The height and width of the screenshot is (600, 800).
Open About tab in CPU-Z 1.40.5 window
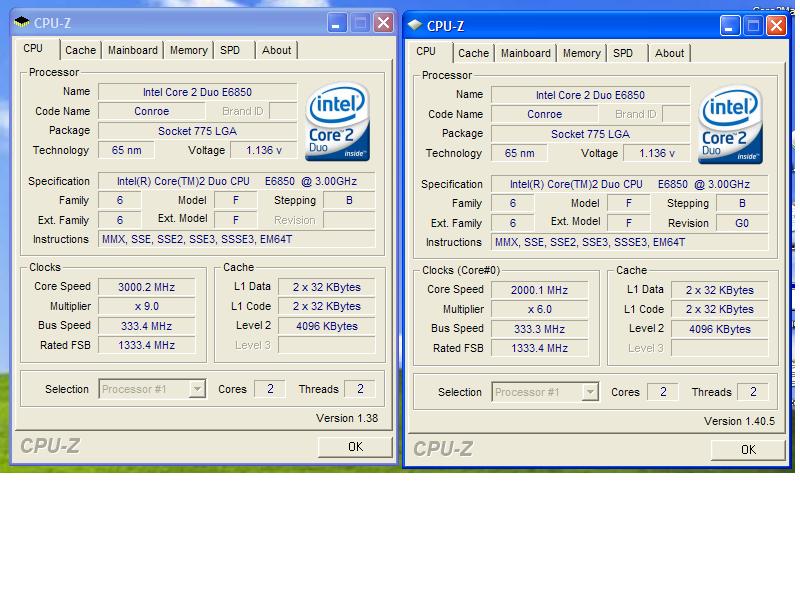(669, 53)
